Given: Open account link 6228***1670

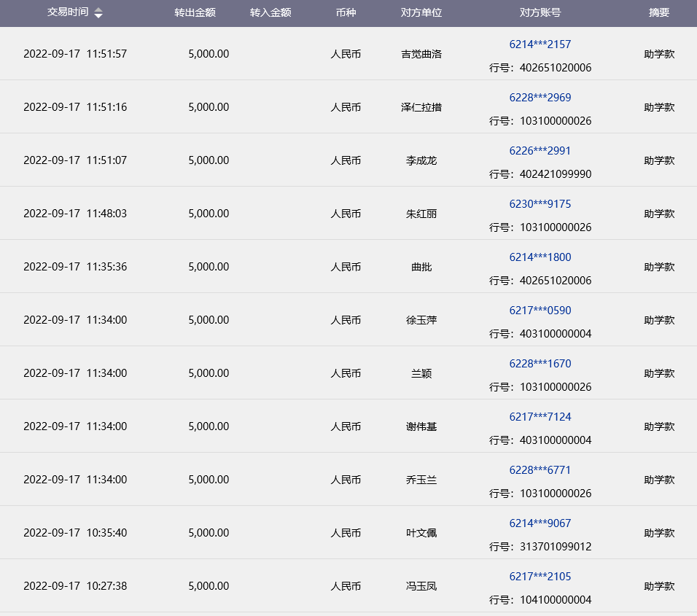Looking at the screenshot, I should pos(540,364).
